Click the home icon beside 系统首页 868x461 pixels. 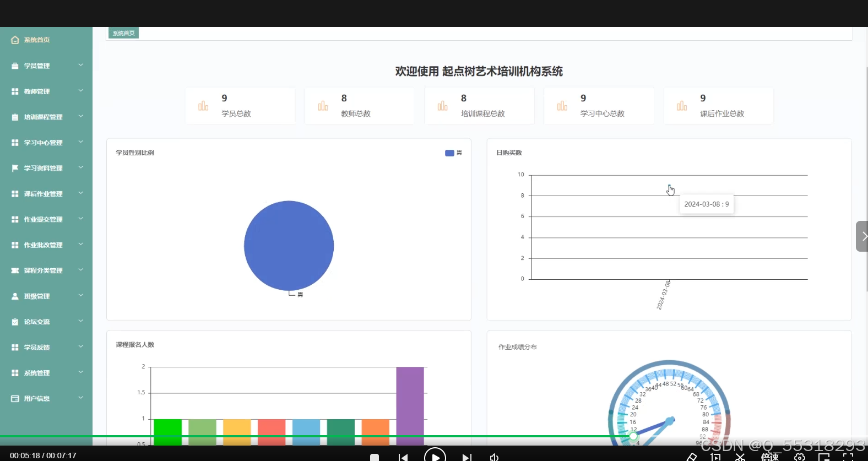[x=15, y=40]
